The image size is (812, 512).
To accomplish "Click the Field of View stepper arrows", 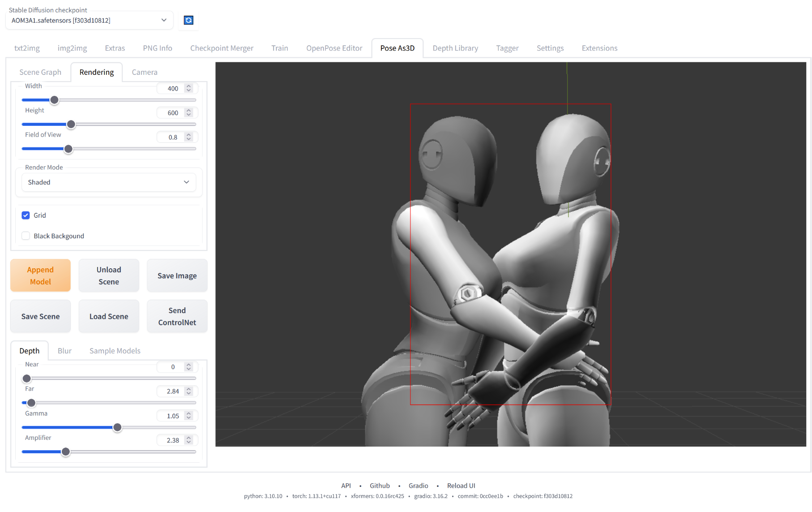I will 189,137.
